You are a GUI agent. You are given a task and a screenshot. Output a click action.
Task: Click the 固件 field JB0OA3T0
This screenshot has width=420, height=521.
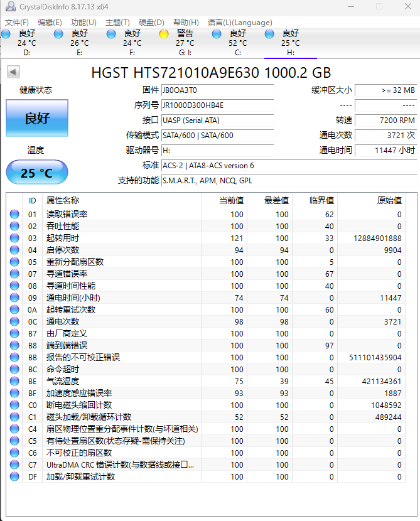pos(218,90)
